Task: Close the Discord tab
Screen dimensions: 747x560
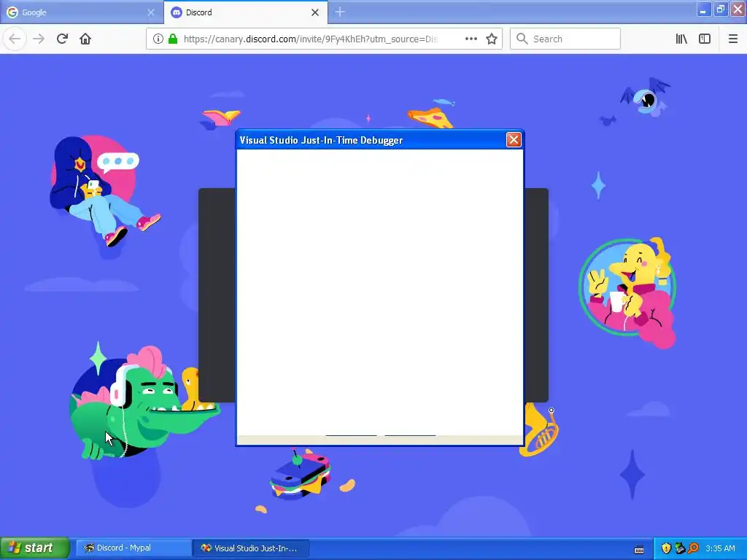Action: pos(315,12)
